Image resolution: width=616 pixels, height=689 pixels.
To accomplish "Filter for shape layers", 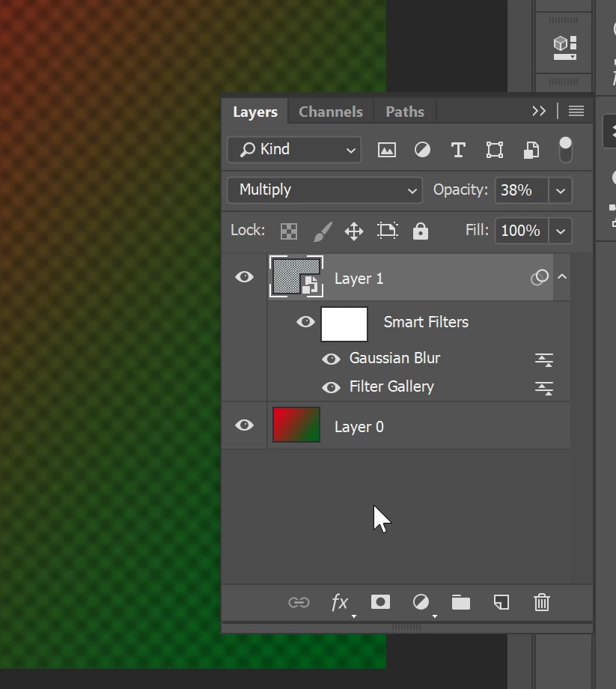I will (495, 150).
